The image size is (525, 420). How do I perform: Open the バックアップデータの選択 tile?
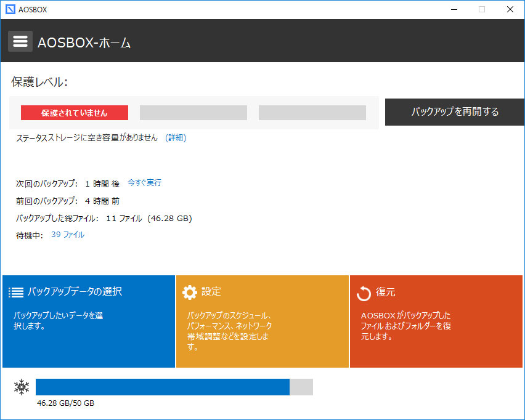(x=89, y=321)
